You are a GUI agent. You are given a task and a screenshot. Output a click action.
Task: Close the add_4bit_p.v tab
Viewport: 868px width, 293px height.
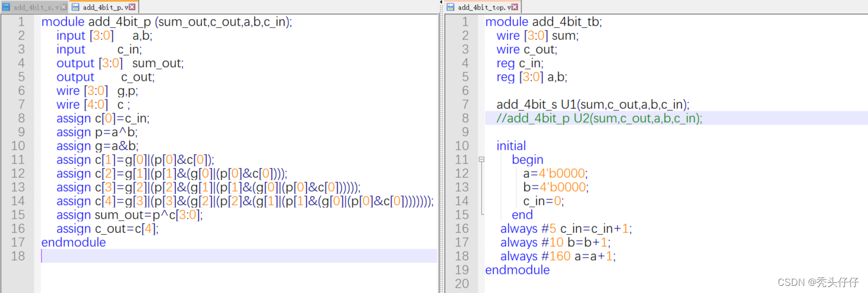[132, 7]
